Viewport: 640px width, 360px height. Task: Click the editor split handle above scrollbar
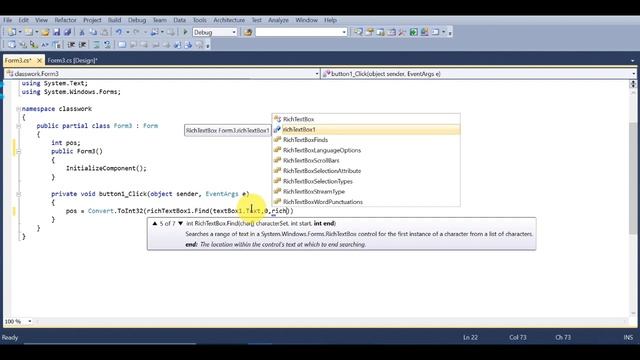click(633, 83)
